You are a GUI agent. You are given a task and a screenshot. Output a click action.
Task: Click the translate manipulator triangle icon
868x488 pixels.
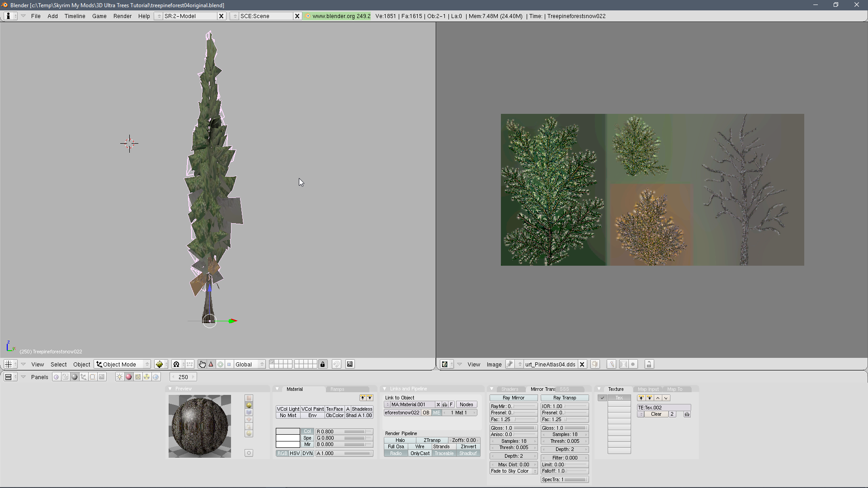(211, 364)
